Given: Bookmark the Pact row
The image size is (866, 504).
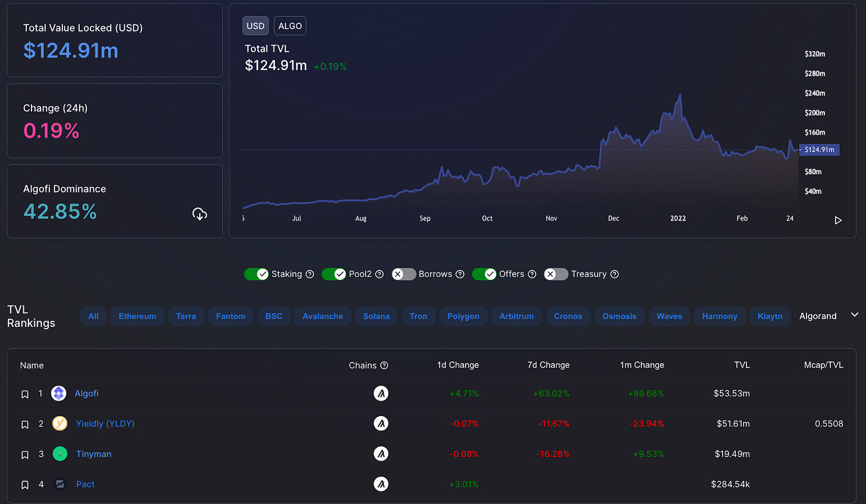Looking at the screenshot, I should tap(25, 485).
